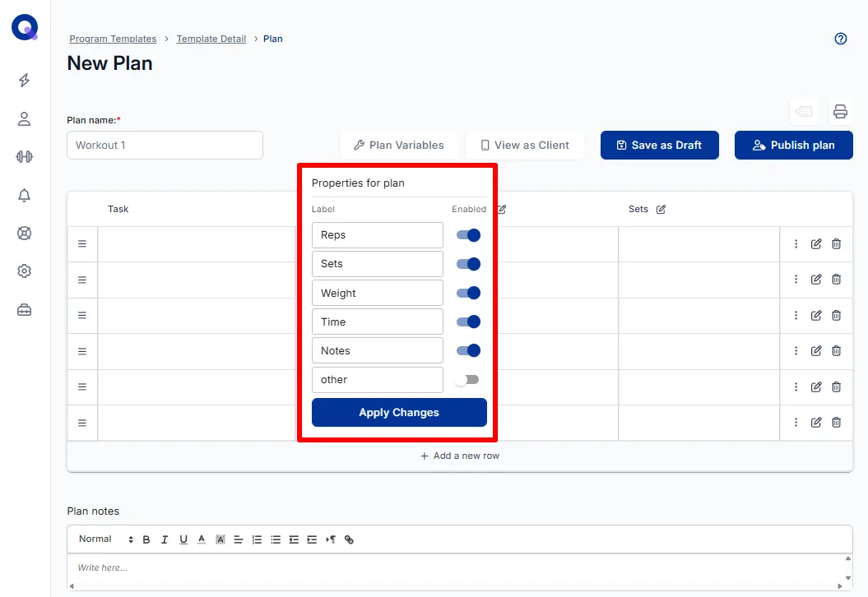This screenshot has width=868, height=597.
Task: Click the Notes label input field
Action: click(x=378, y=350)
